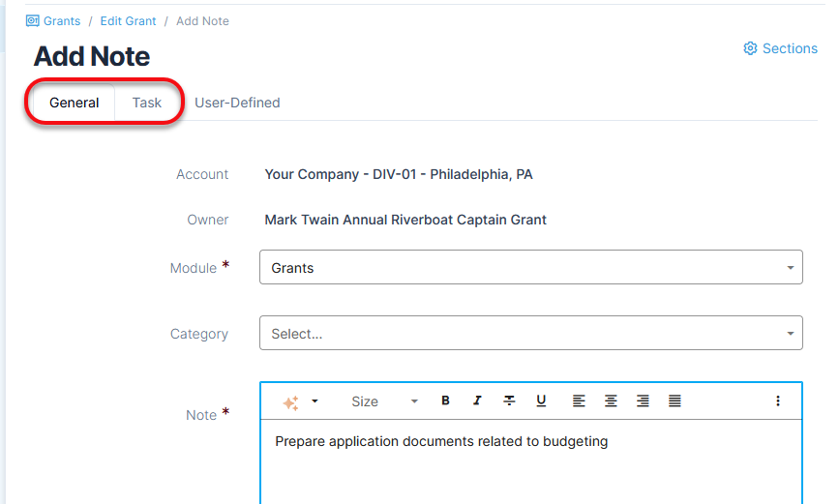This screenshot has height=504, width=839.
Task: Center align the note text
Action: (x=611, y=401)
